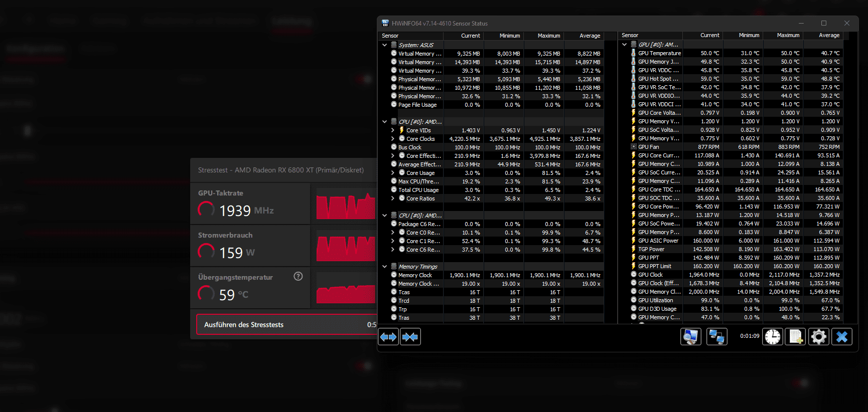Click Current column header in left pane
The width and height of the screenshot is (868, 412).
point(464,36)
